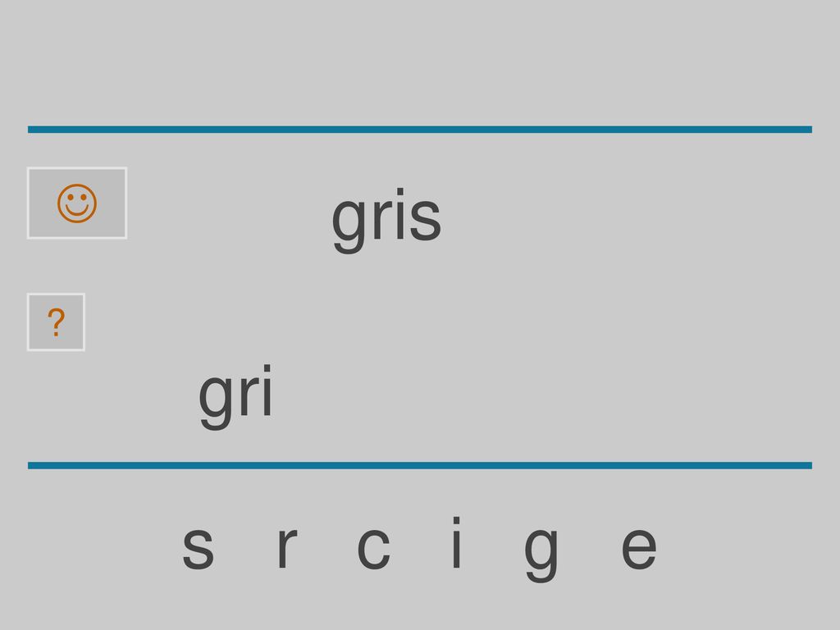Click the lower blue divider line
This screenshot has height=630, width=840.
[420, 466]
